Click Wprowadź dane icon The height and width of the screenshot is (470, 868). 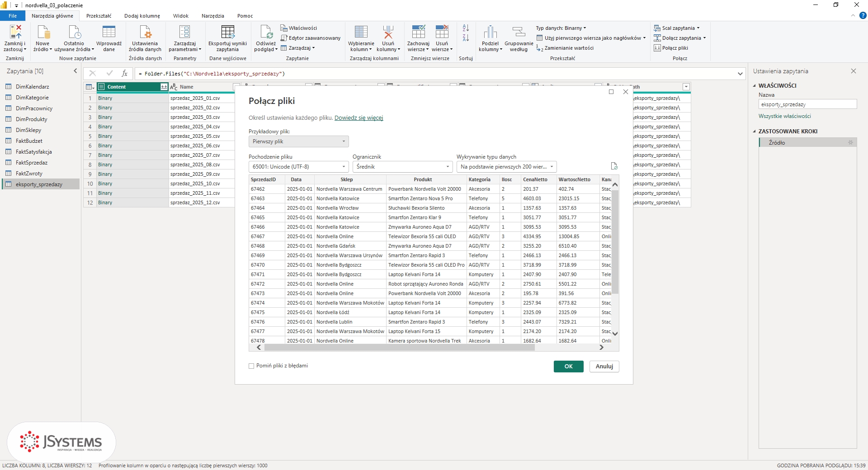pos(109,32)
